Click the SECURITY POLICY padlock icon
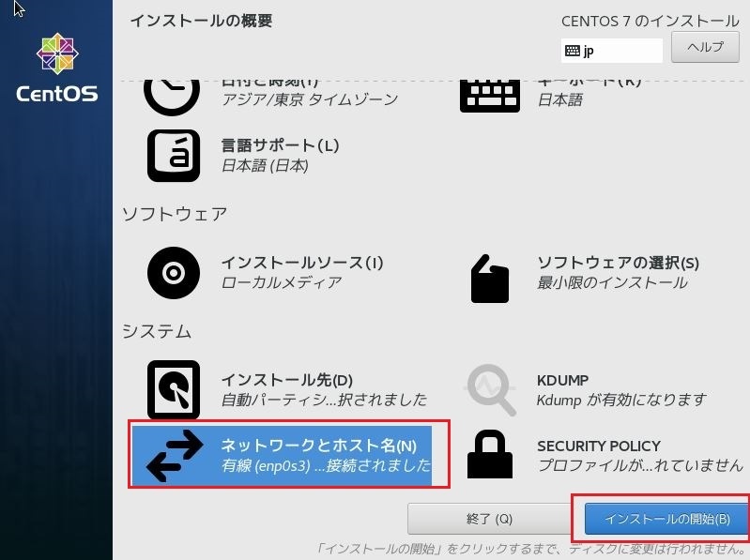 tap(490, 454)
